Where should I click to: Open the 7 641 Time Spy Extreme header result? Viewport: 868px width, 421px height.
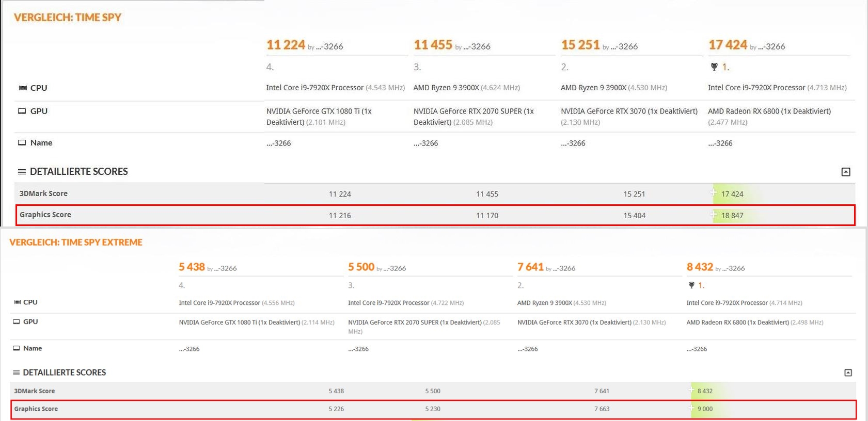tap(530, 267)
